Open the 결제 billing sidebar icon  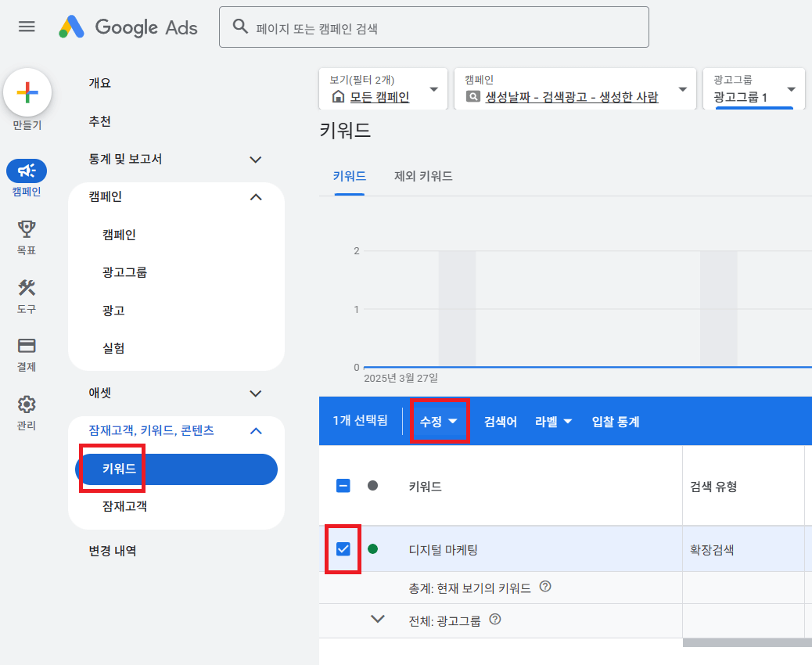(x=26, y=347)
